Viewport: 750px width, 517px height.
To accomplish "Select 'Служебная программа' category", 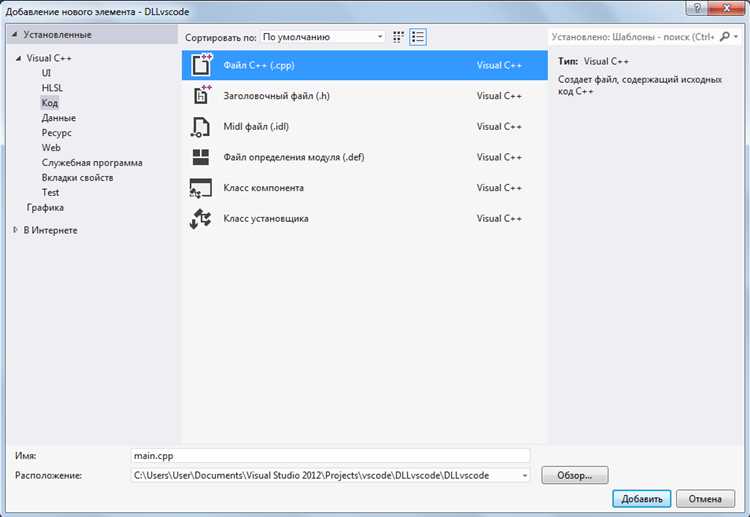I will [92, 163].
